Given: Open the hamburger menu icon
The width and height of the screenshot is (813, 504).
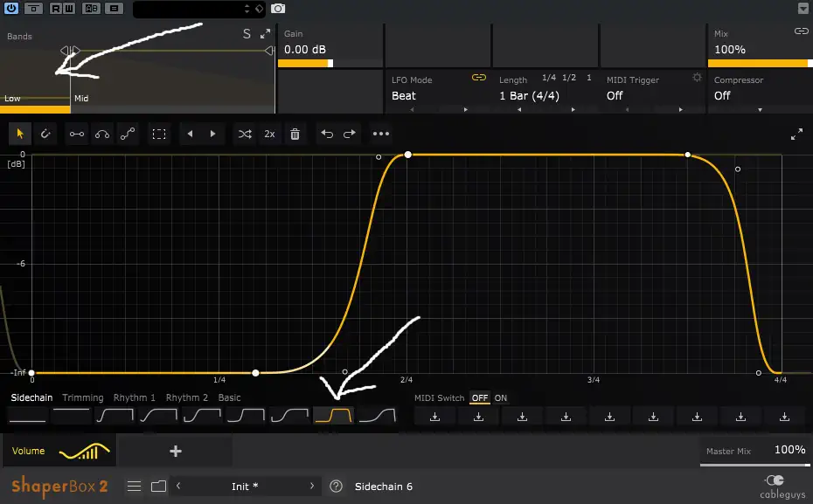Looking at the screenshot, I should tap(134, 487).
